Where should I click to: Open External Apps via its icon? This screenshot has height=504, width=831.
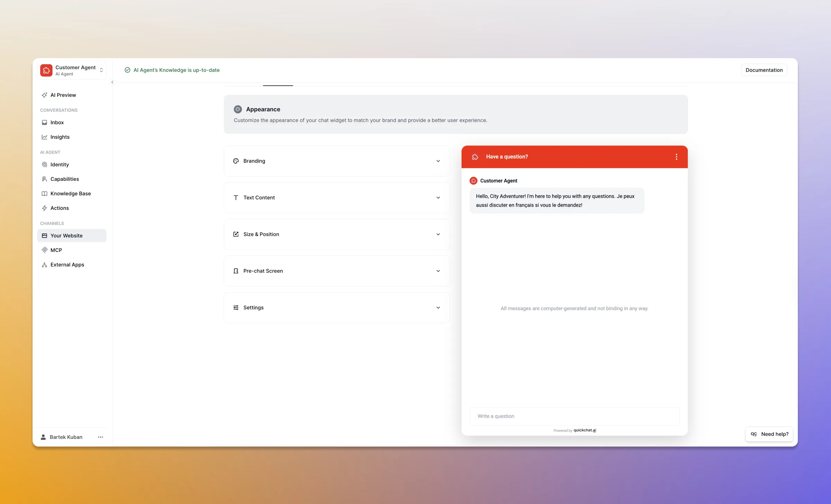pos(45,264)
